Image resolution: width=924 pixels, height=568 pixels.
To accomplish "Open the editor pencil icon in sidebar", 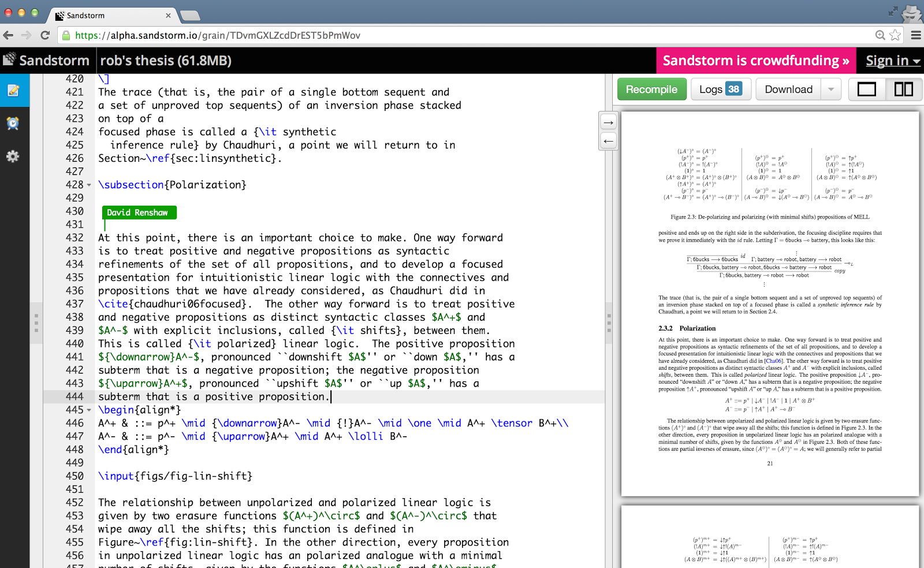I will click(13, 91).
